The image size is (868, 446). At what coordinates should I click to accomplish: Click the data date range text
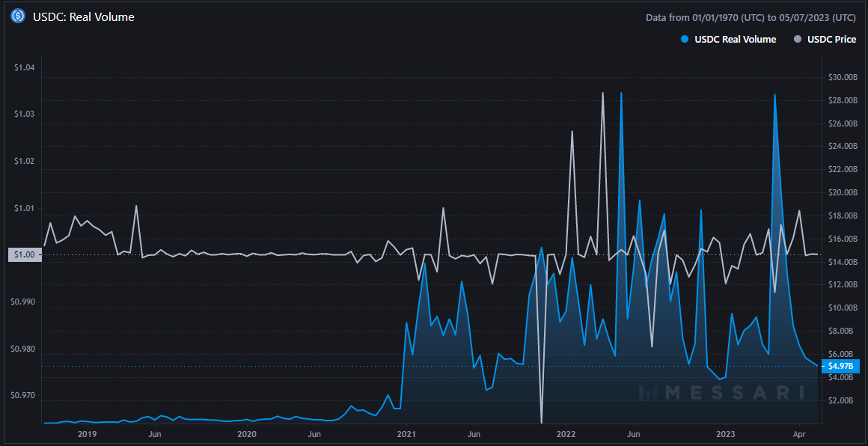(751, 18)
